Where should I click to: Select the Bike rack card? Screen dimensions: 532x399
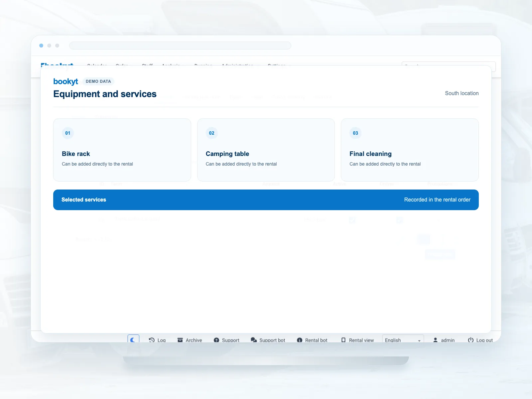click(x=122, y=150)
